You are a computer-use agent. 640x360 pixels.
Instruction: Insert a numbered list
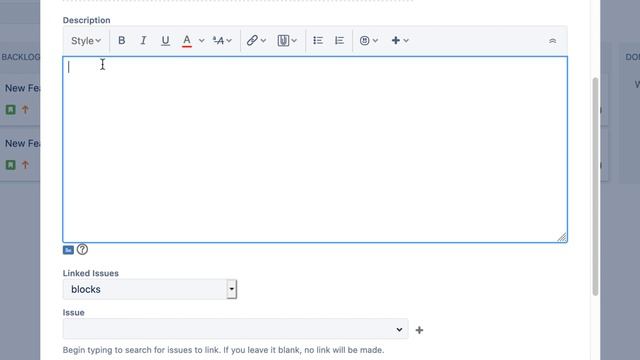(x=339, y=40)
